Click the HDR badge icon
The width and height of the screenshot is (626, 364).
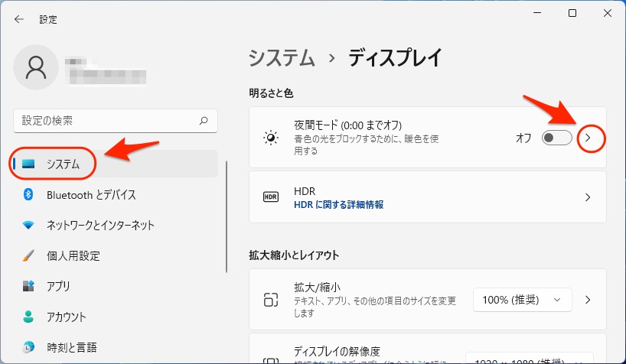click(x=271, y=197)
